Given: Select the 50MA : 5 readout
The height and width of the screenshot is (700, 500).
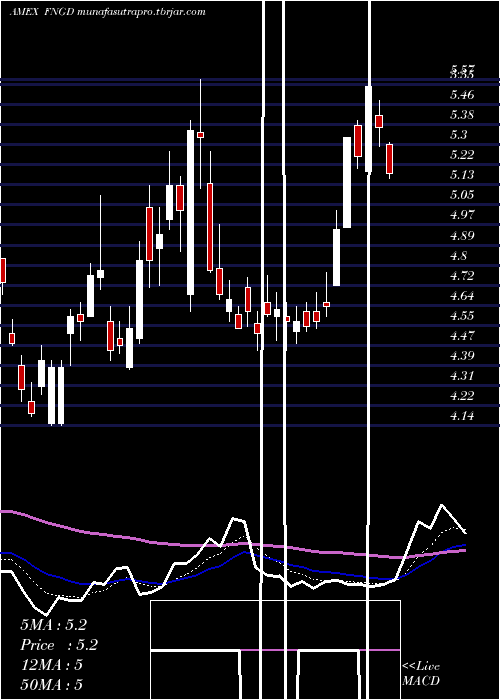Looking at the screenshot, I should tap(51, 685).
